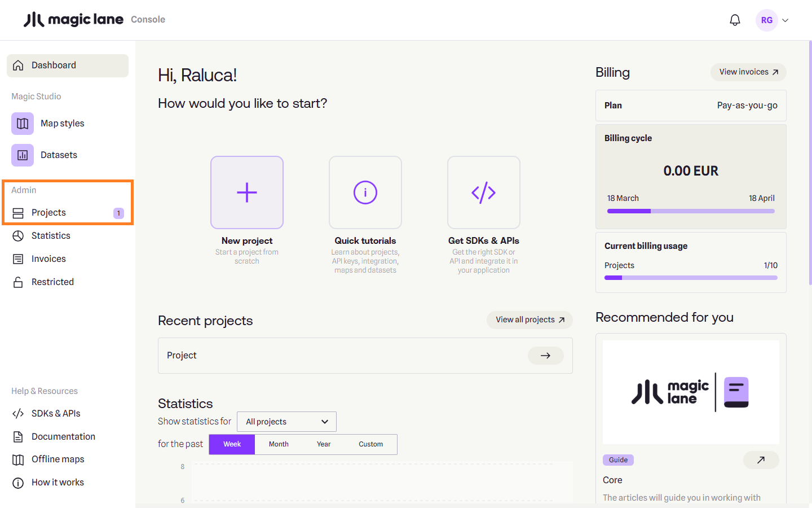The image size is (812, 508).
Task: Set statistics period to Year
Action: [324, 444]
